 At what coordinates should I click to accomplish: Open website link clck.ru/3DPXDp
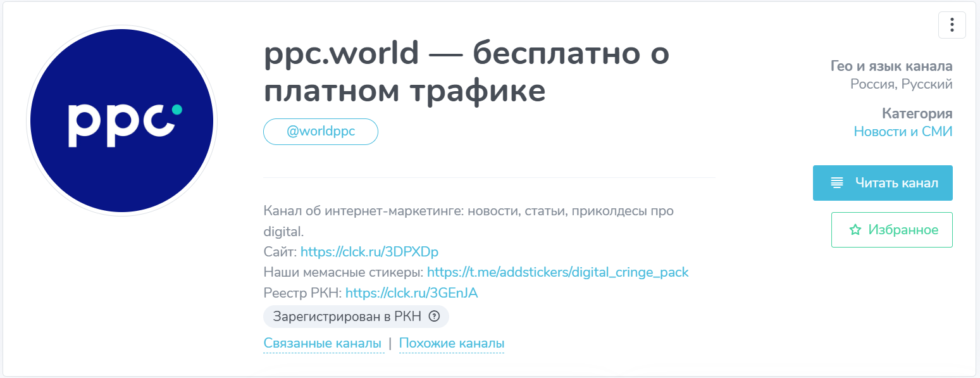pos(369,251)
